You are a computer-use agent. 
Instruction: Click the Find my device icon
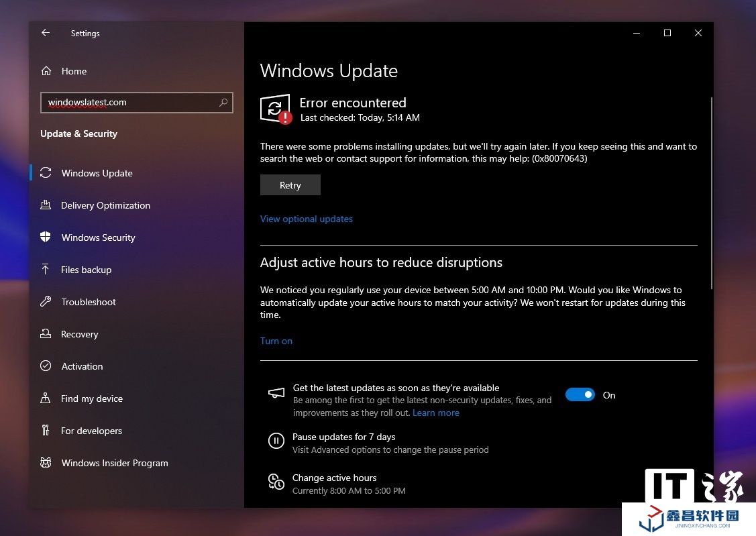pos(46,398)
